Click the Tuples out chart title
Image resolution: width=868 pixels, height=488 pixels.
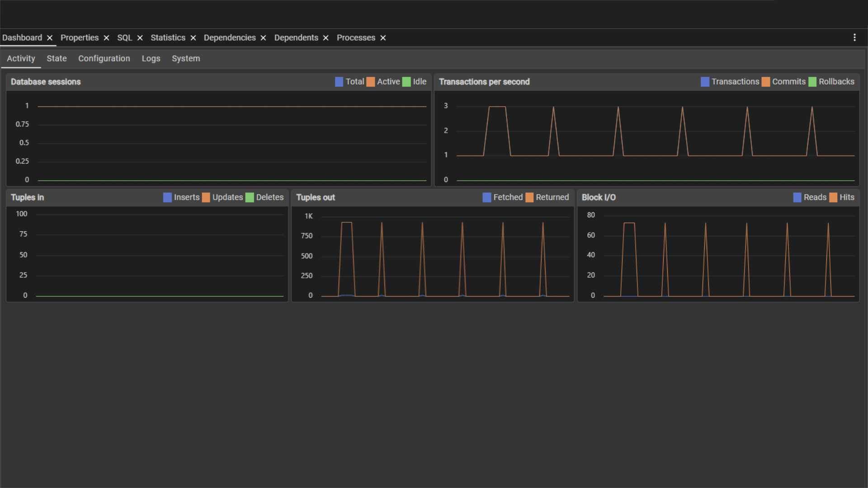[x=316, y=197]
